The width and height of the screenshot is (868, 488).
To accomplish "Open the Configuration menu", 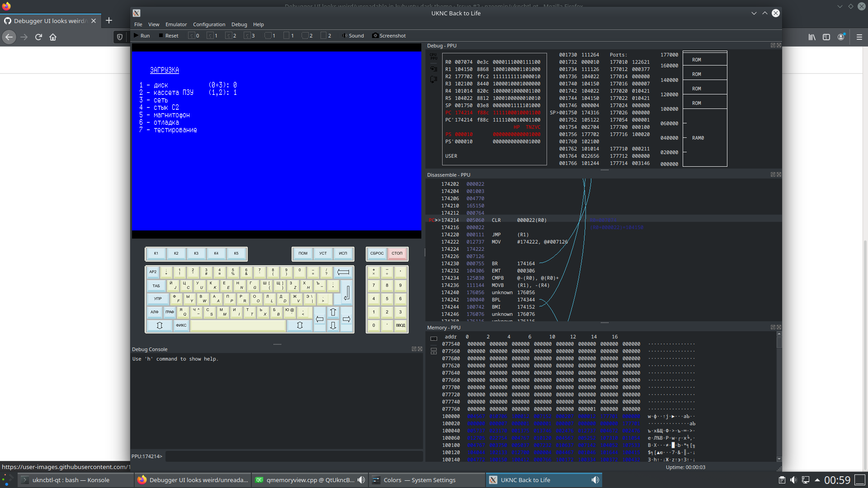I will pyautogui.click(x=209, y=24).
